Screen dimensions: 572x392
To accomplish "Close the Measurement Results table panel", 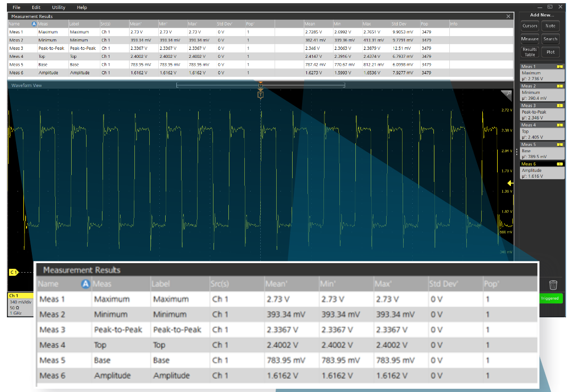I will point(508,16).
